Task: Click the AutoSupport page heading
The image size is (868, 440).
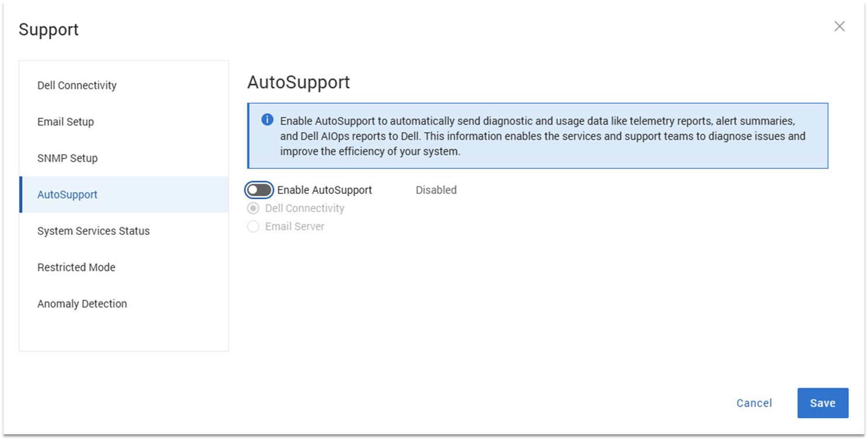Action: coord(299,82)
